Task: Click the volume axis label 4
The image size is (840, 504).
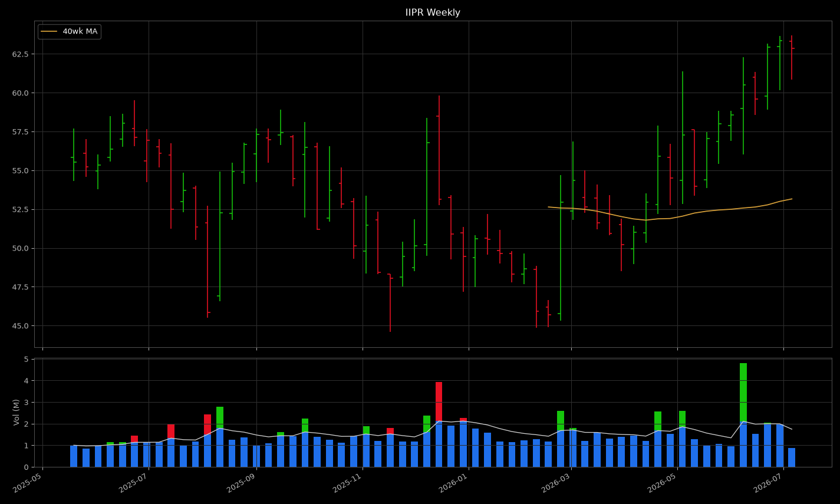Action: (x=26, y=381)
